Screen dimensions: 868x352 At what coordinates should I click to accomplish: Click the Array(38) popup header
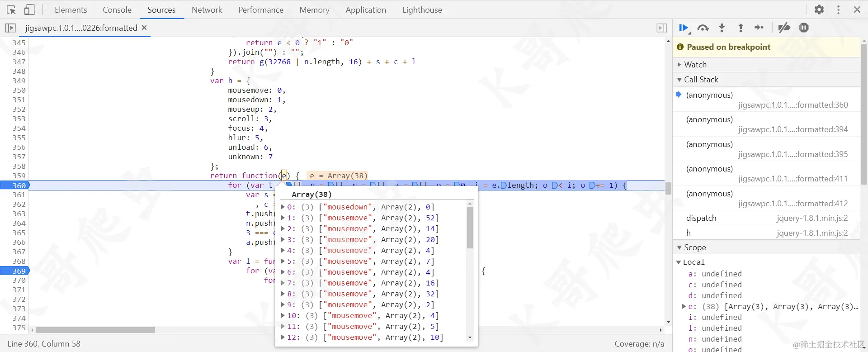(312, 195)
